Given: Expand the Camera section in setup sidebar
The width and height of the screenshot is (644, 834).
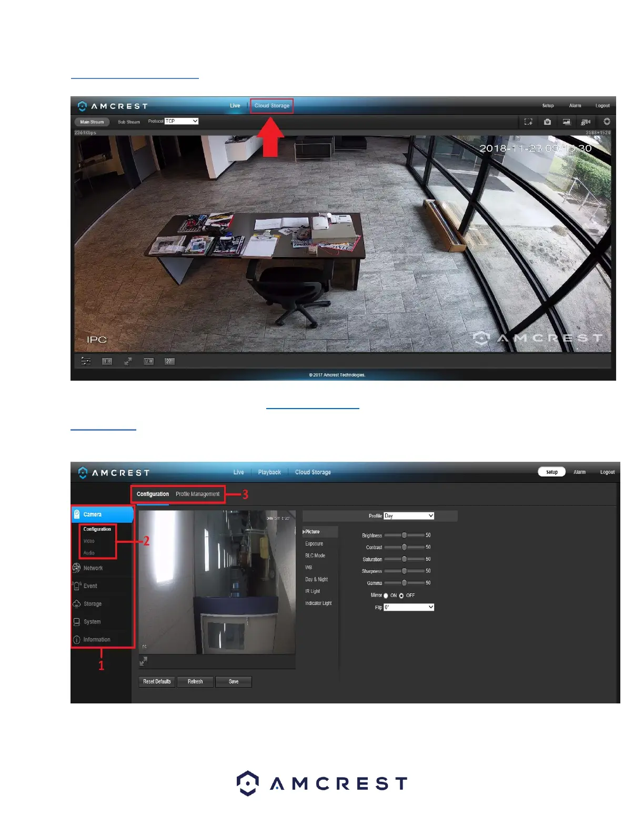Looking at the screenshot, I should pyautogui.click(x=103, y=514).
